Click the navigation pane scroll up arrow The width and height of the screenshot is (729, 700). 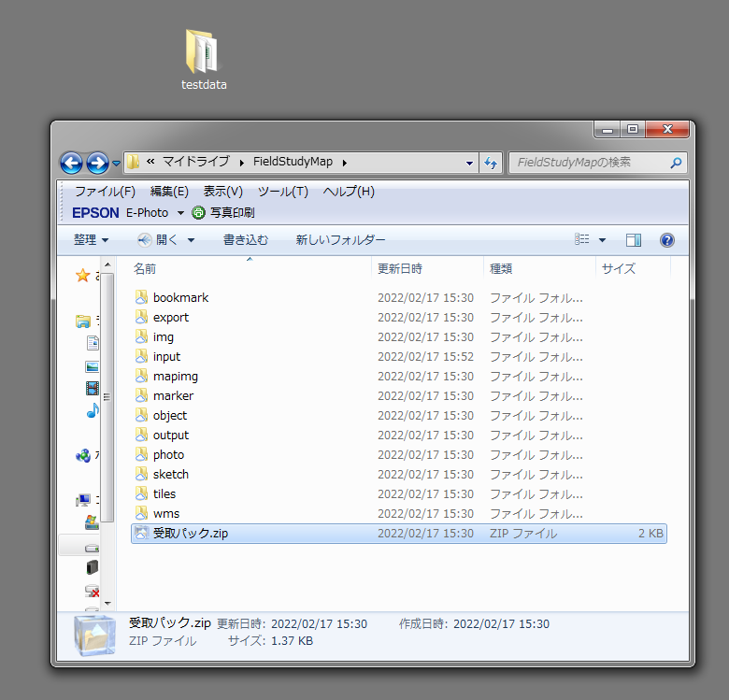pyautogui.click(x=107, y=264)
